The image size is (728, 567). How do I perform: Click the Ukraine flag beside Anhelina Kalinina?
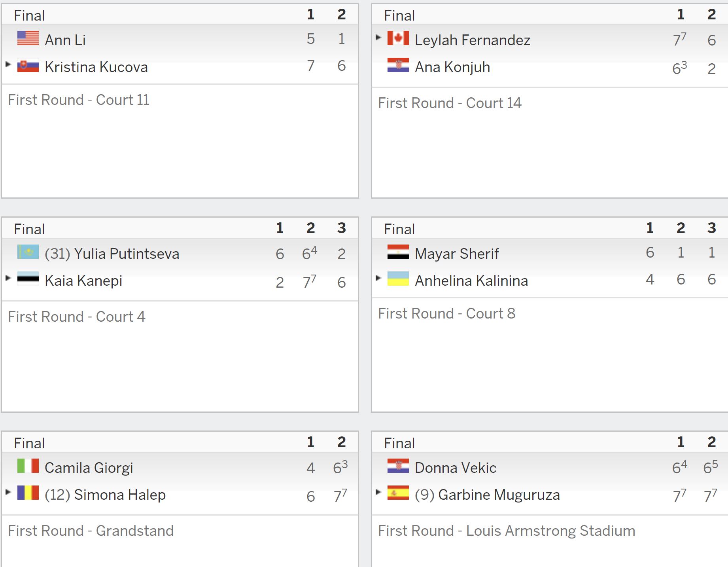[x=398, y=279]
